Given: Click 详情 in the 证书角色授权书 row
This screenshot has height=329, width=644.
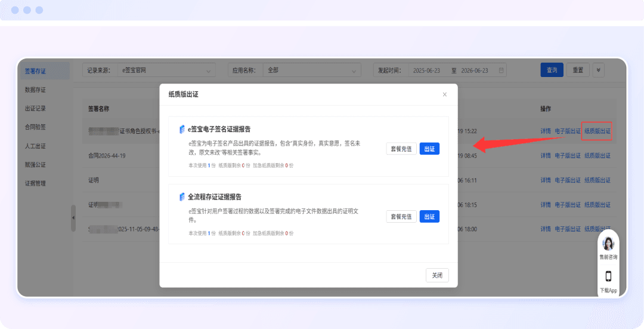Looking at the screenshot, I should [546, 131].
